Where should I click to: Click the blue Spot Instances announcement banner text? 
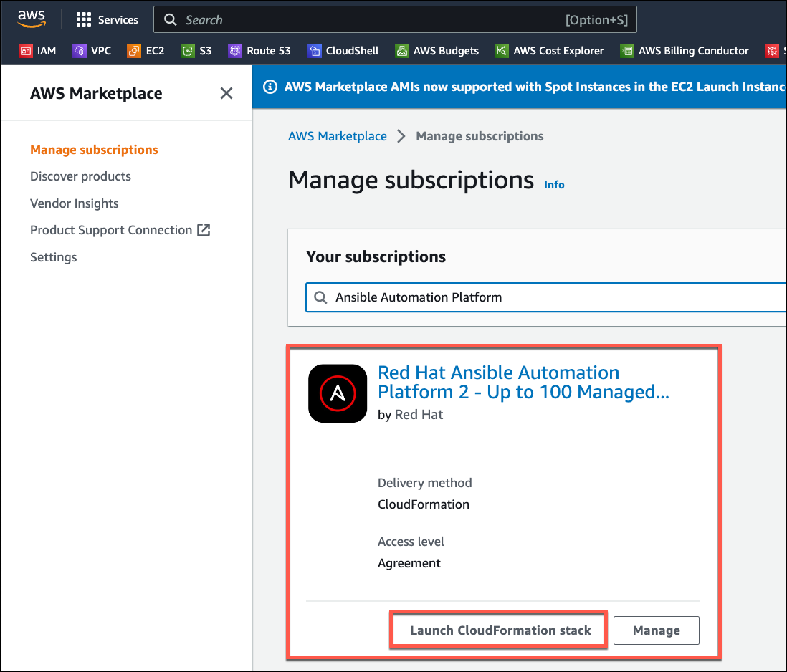535,87
